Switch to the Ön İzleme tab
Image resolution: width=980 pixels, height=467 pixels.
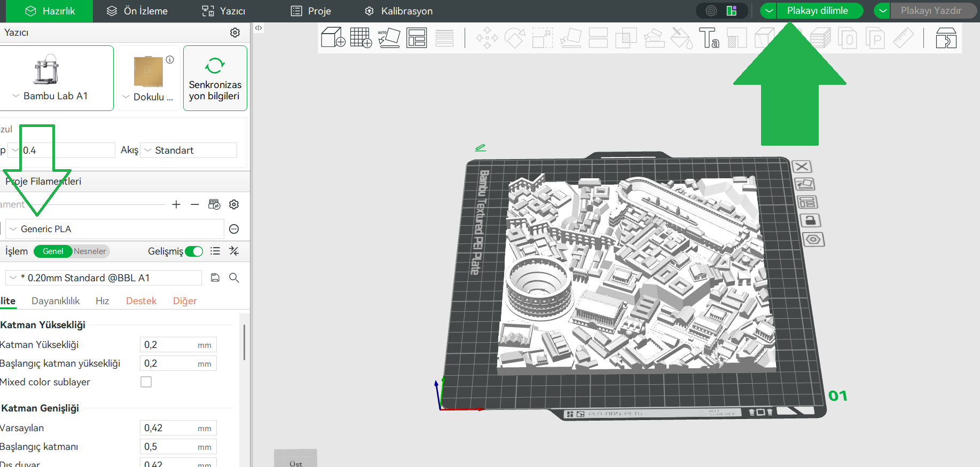coord(137,11)
